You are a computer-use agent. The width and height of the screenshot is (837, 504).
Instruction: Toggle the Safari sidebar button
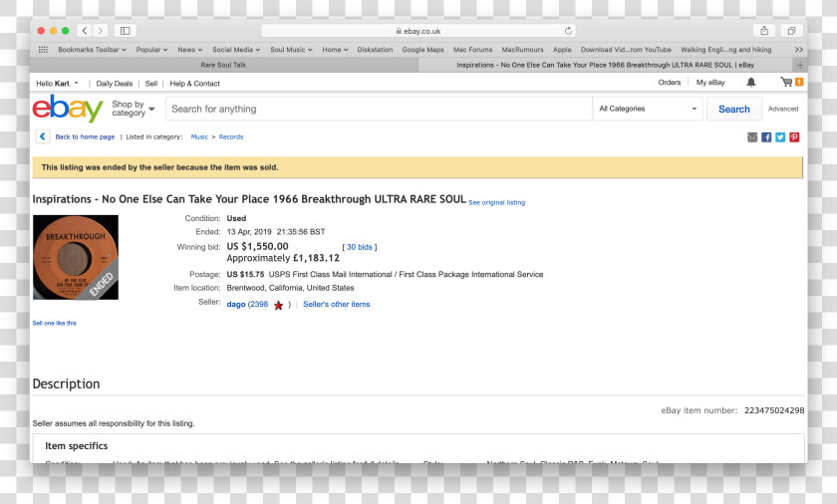pyautogui.click(x=125, y=31)
